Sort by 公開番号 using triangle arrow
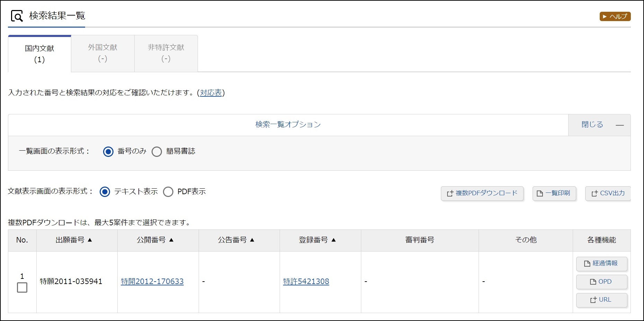 (171, 240)
